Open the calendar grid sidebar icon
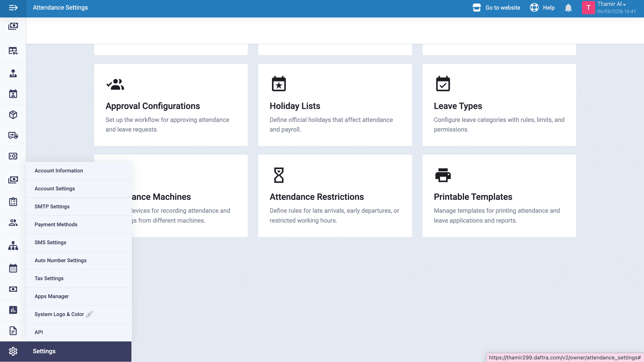The width and height of the screenshot is (644, 362). (x=13, y=268)
